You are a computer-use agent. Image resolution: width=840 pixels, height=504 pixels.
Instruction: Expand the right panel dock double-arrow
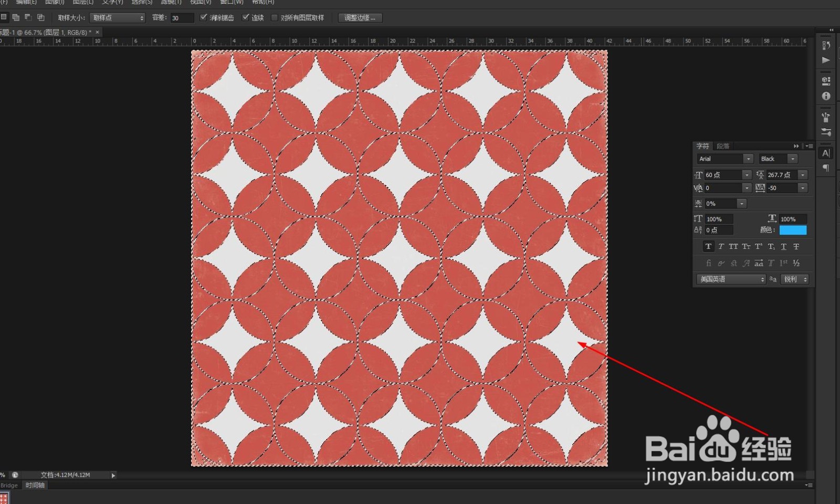click(x=831, y=30)
